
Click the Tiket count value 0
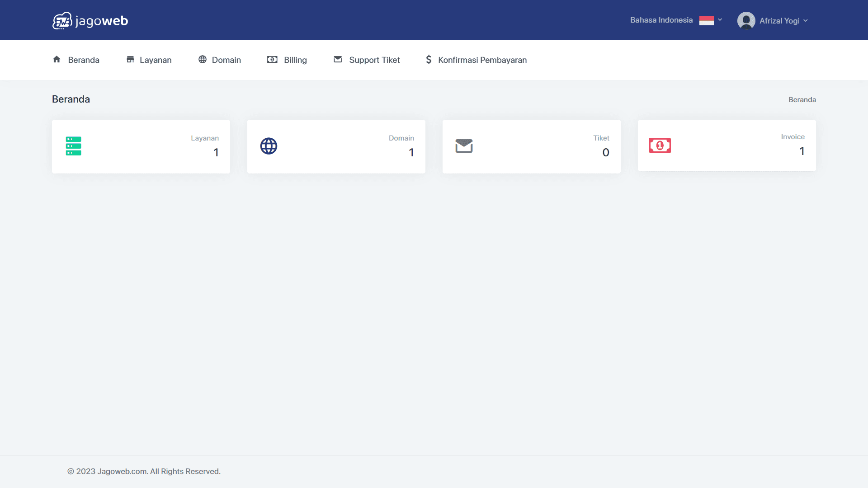coord(606,152)
